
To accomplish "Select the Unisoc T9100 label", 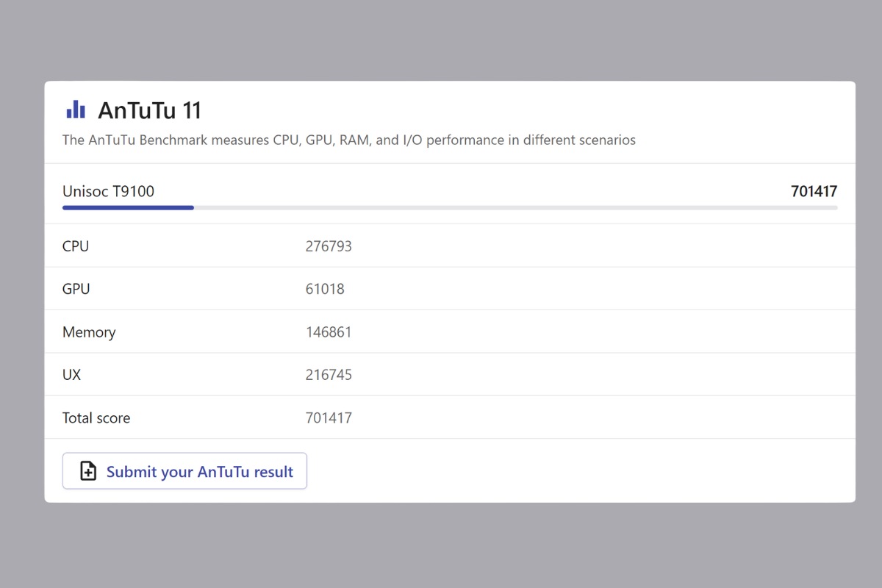I will (108, 192).
